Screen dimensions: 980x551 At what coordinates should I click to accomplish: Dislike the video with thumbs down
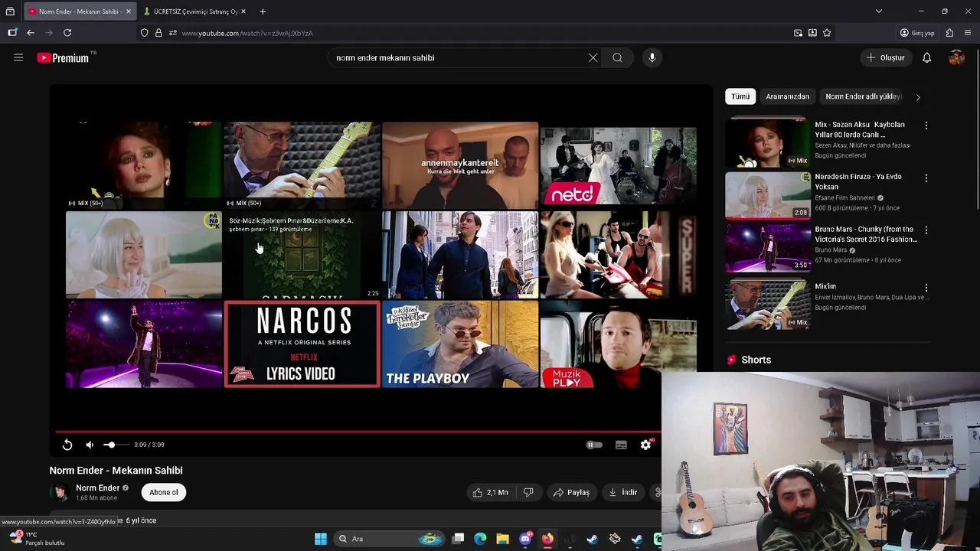(x=528, y=492)
